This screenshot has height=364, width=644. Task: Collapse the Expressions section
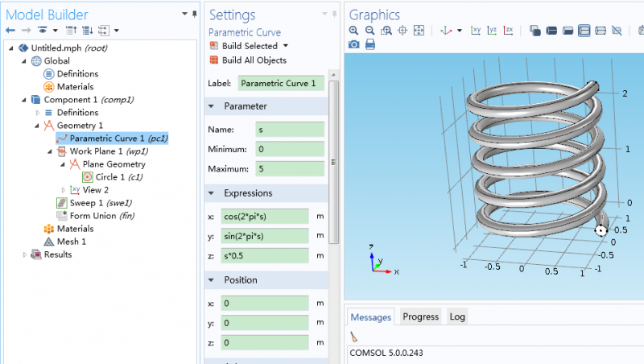tap(212, 193)
